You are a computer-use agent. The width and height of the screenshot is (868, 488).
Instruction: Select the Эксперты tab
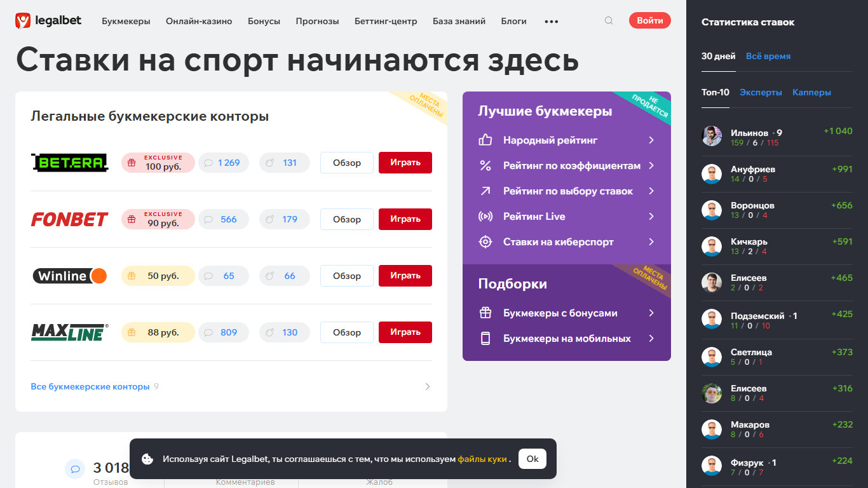[761, 92]
